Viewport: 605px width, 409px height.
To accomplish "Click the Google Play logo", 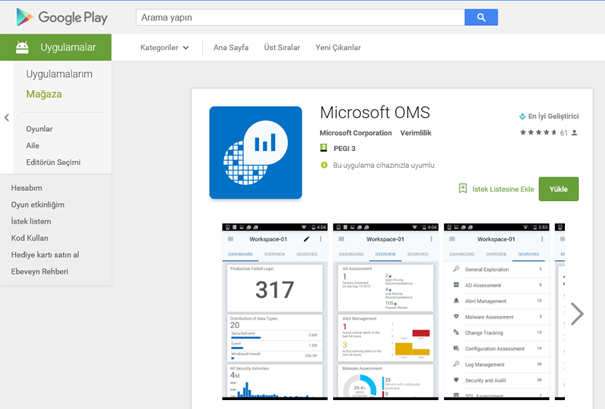I will click(x=62, y=17).
